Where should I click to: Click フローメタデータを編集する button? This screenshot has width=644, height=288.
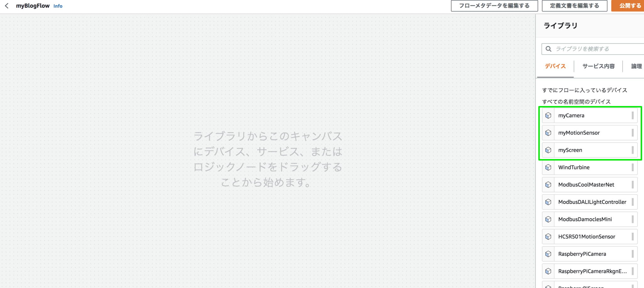click(x=494, y=6)
